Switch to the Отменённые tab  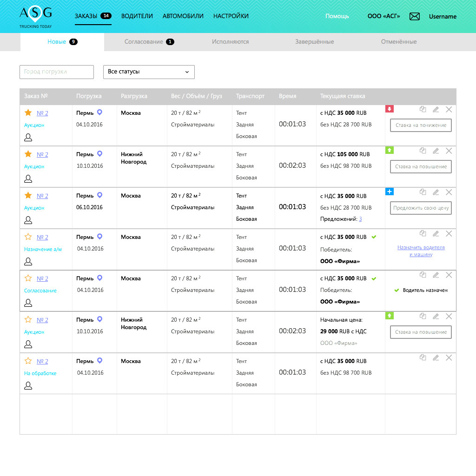tap(399, 42)
